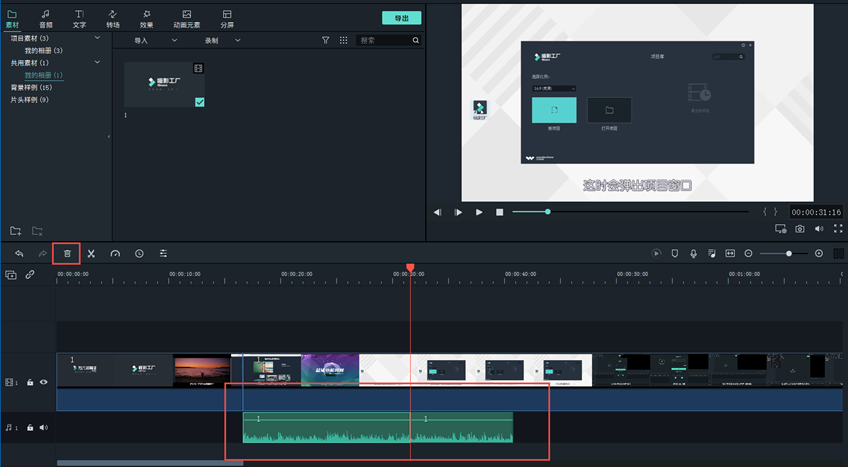Open the speed adjustment gauge tool
This screenshot has height=467, width=848.
pos(114,254)
